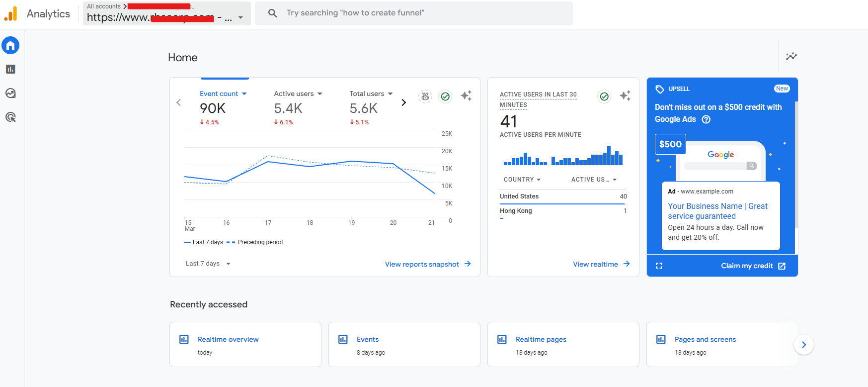Expand the upsell card fullscreen icon
The width and height of the screenshot is (868, 387).
[659, 266]
